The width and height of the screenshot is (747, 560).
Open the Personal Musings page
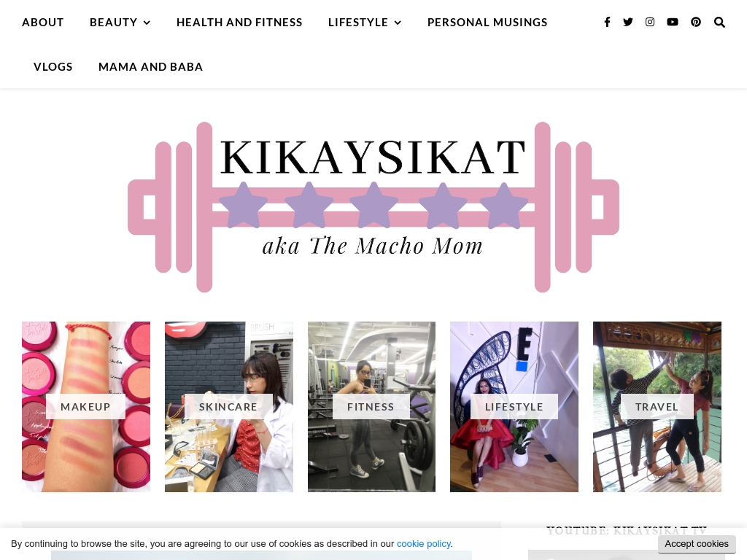[487, 23]
